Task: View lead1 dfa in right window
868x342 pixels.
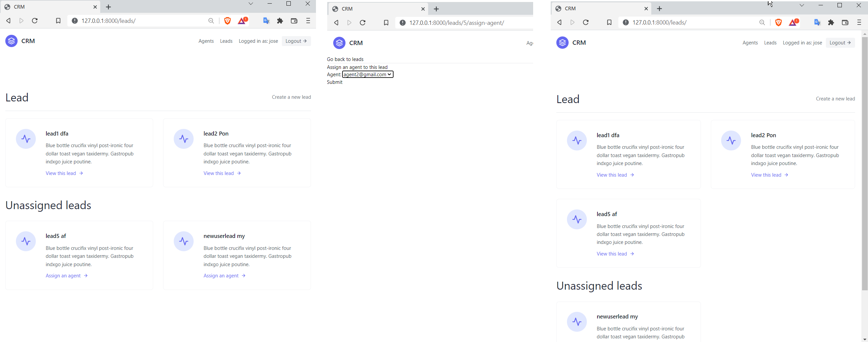Action: [x=615, y=175]
